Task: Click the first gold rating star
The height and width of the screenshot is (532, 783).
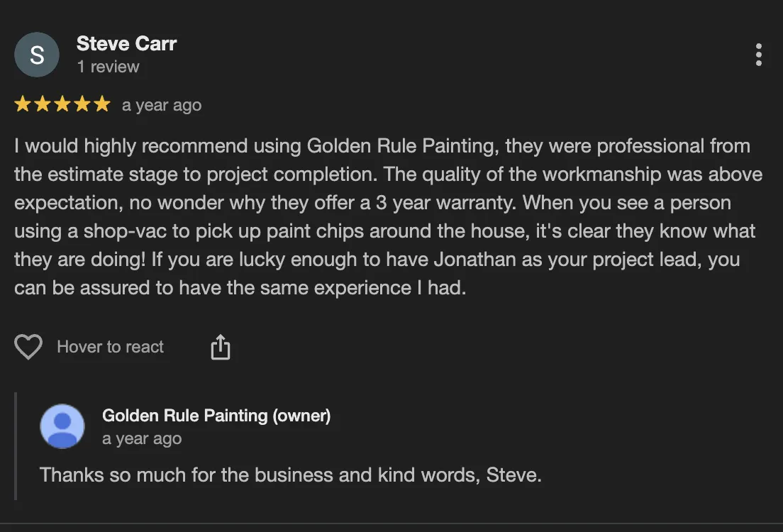Action: click(x=22, y=105)
